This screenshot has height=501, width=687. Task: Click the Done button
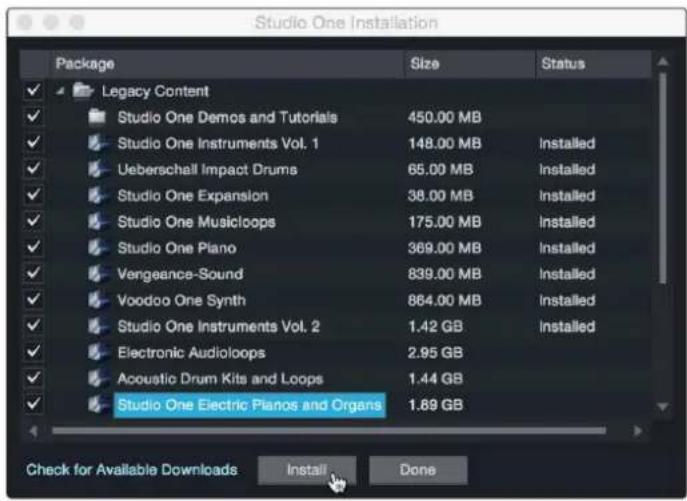tap(418, 470)
